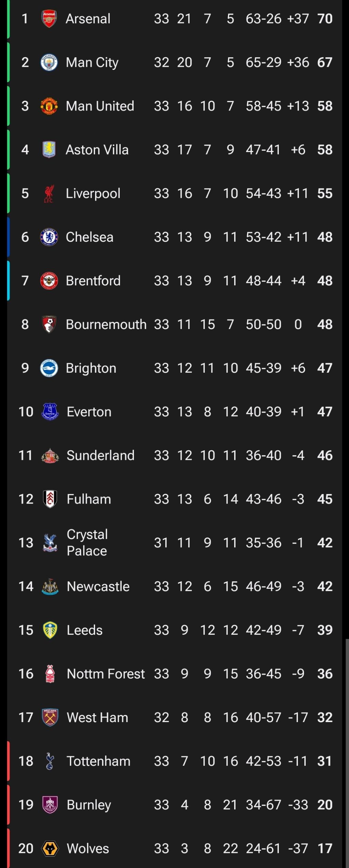The image size is (349, 868).
Task: Click Burnley's 34-67 goals record
Action: coord(263,805)
